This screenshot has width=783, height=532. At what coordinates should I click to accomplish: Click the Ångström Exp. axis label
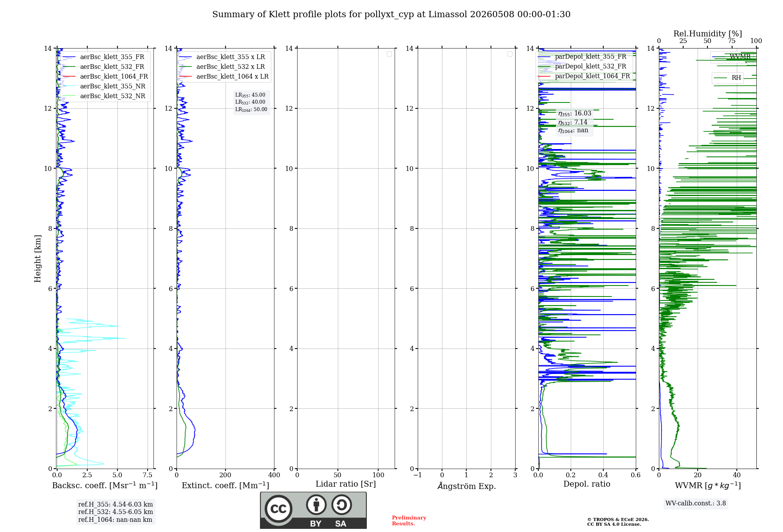(467, 486)
